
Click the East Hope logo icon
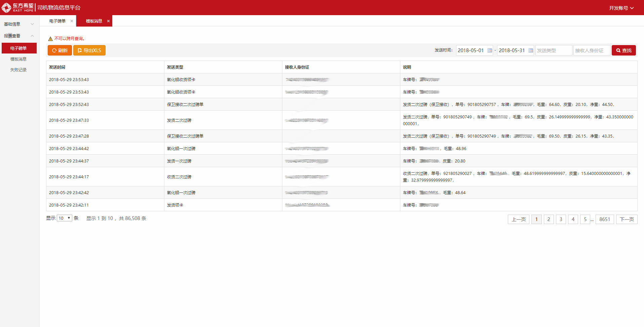click(7, 7)
